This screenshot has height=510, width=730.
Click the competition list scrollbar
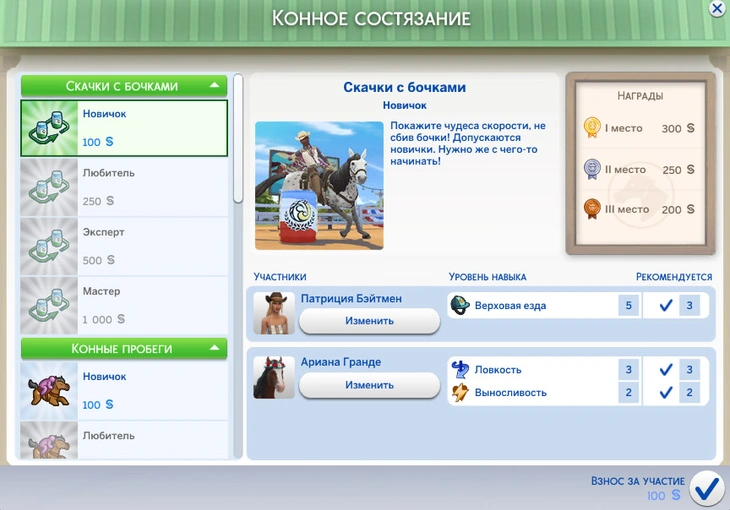click(238, 140)
